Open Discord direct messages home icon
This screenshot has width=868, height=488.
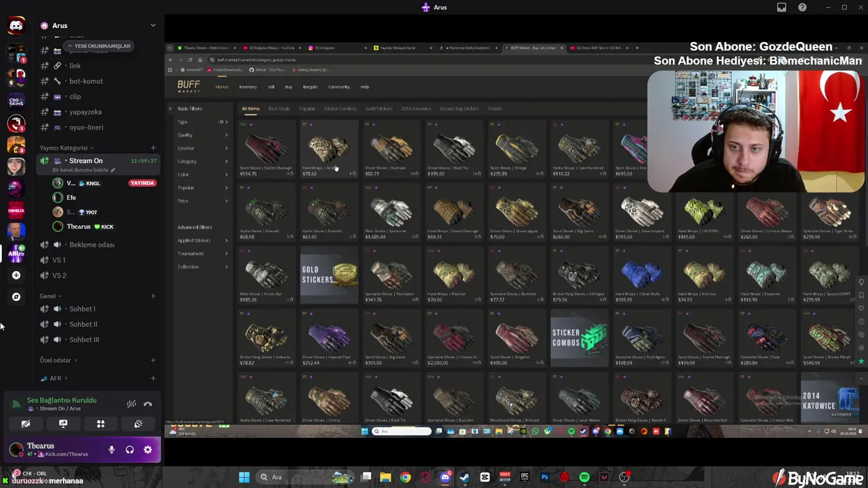(16, 26)
